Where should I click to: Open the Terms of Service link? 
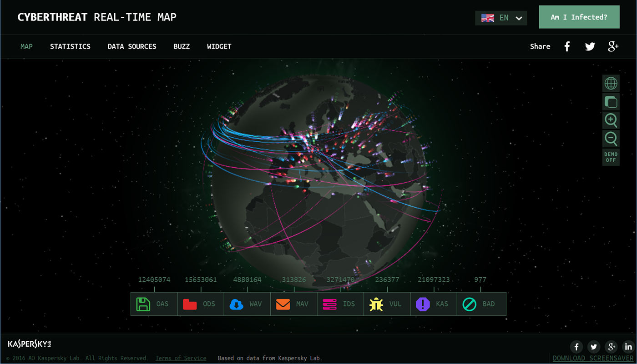pyautogui.click(x=181, y=358)
